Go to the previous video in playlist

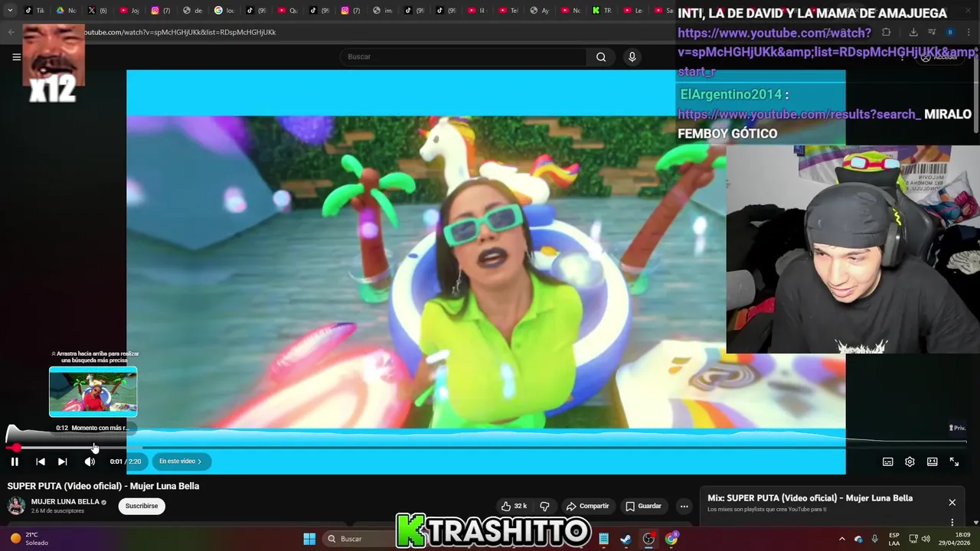click(x=41, y=461)
